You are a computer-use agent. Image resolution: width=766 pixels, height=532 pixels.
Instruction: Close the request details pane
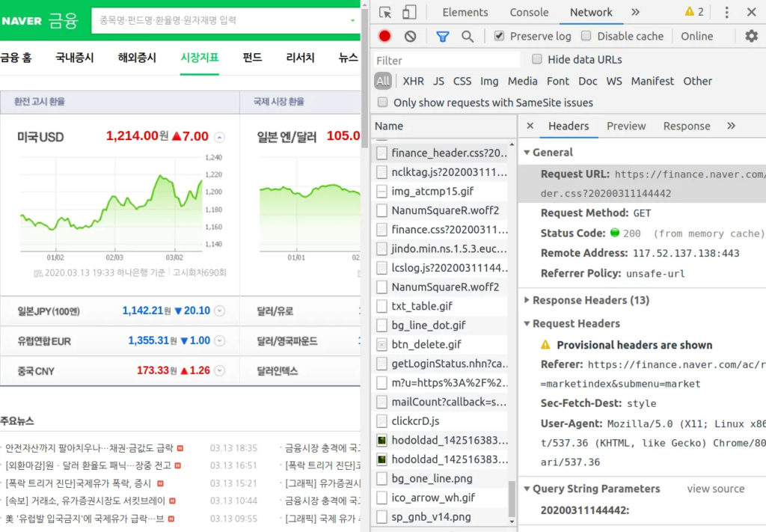click(x=530, y=126)
